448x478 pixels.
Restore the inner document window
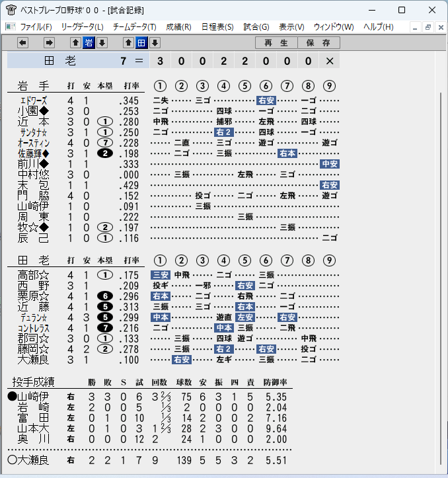(428, 27)
